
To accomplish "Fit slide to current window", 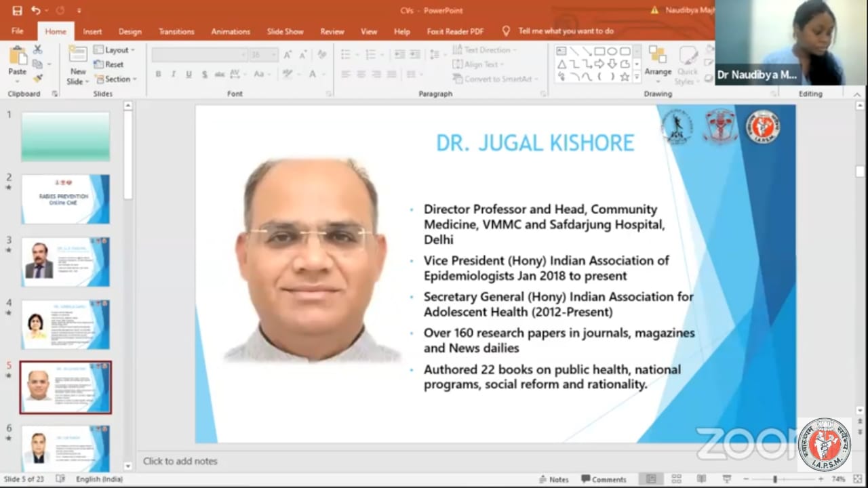I will pyautogui.click(x=858, y=479).
